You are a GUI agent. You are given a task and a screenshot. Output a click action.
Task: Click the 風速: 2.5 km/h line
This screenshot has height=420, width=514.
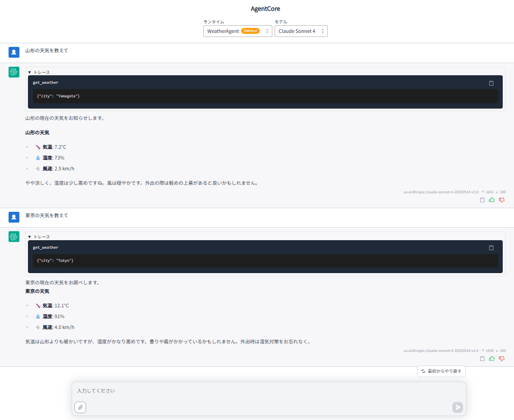tap(55, 169)
